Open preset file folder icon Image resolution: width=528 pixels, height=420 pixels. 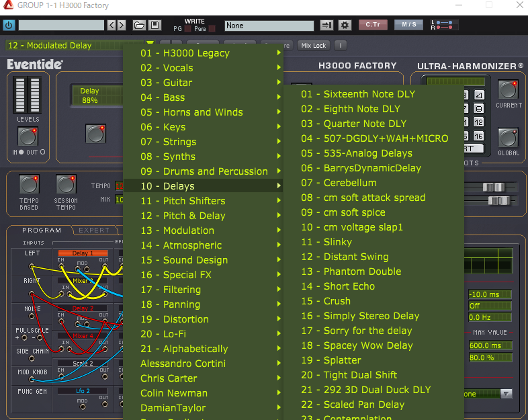[x=139, y=26]
